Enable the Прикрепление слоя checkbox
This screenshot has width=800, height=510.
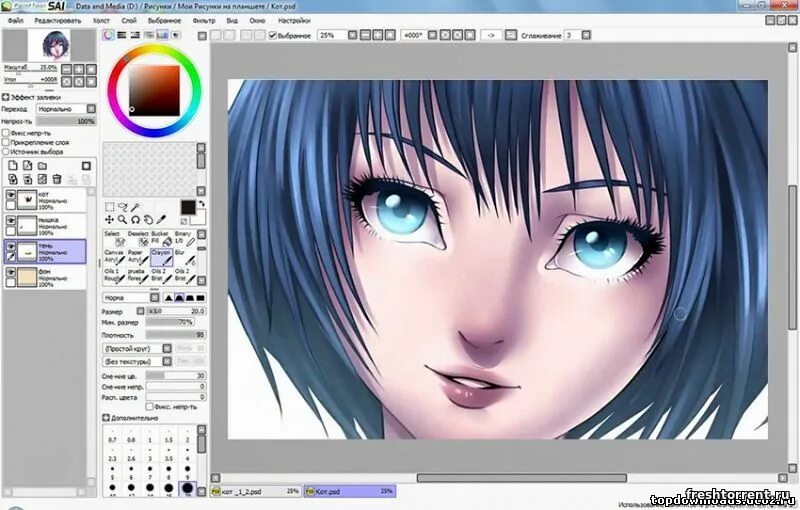(x=6, y=143)
